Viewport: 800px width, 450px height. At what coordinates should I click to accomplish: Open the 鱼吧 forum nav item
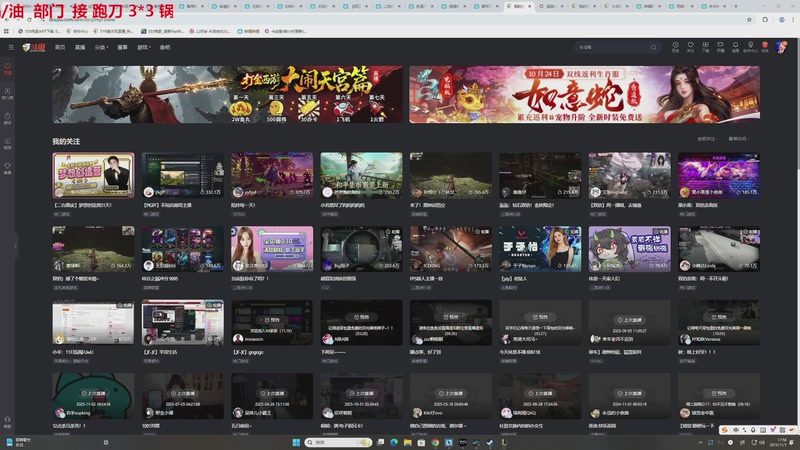coord(165,47)
